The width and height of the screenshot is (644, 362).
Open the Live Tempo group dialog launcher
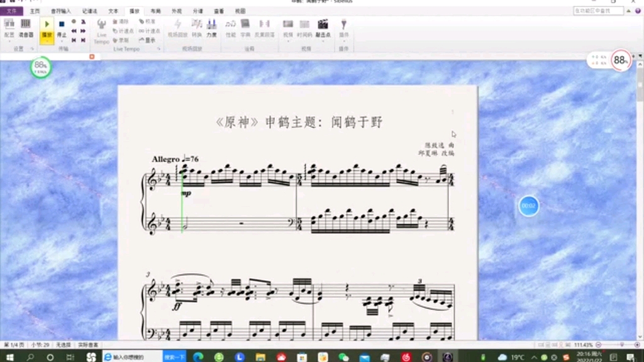pos(158,49)
